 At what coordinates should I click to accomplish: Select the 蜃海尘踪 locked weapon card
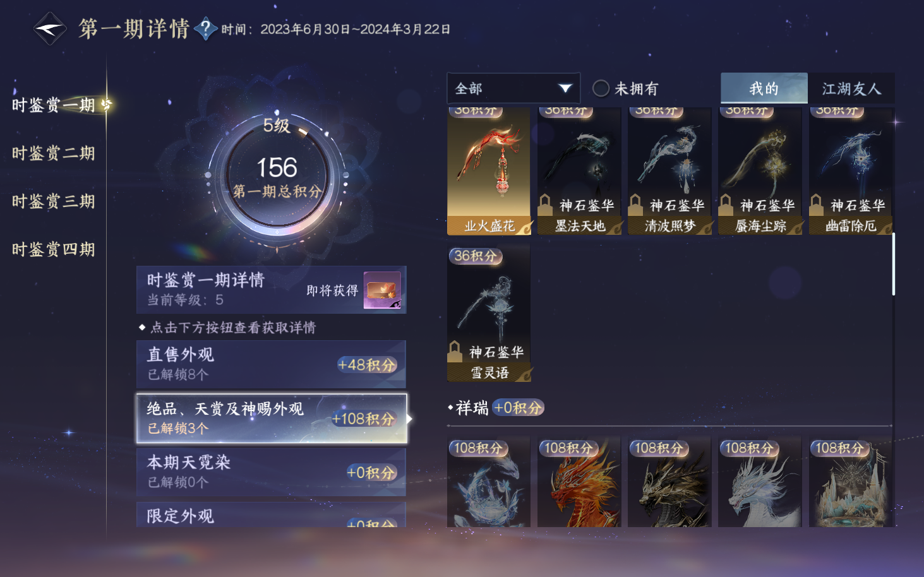point(760,171)
